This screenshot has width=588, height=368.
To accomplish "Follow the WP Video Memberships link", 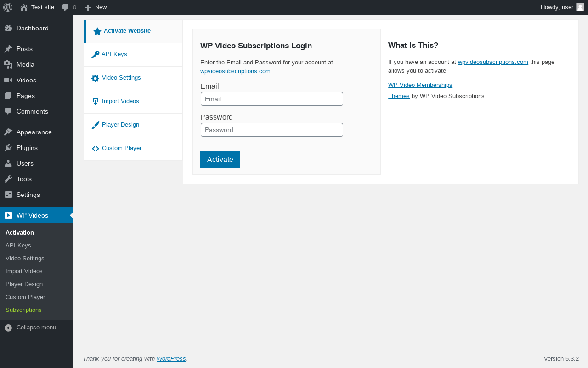I will coord(420,85).
